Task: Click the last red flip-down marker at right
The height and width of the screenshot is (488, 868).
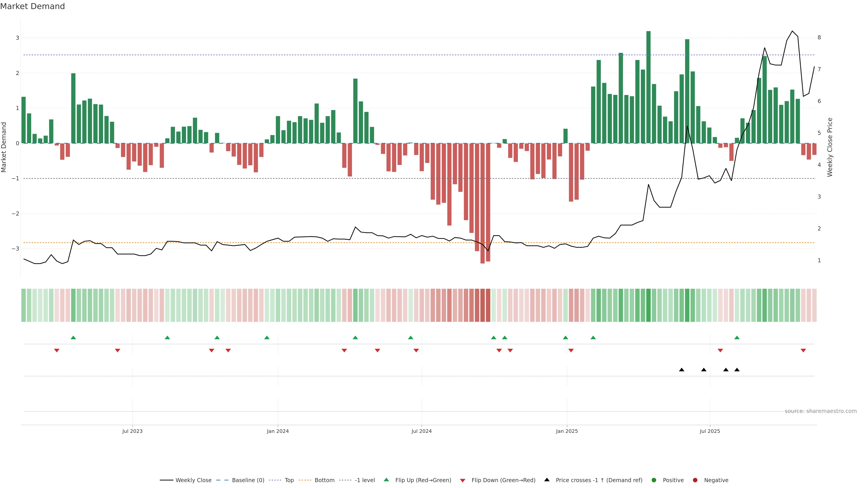Action: [803, 351]
